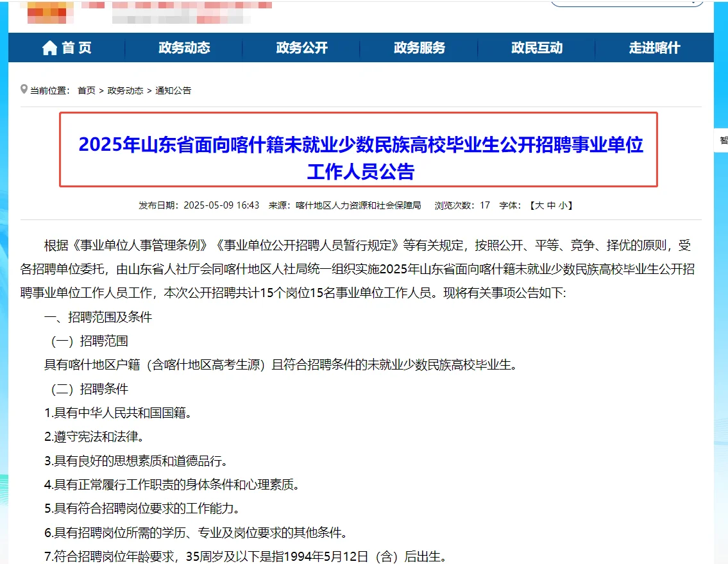The image size is (728, 564).
Task: Click the line 7.符合招聘岗位年龄要求
Action: tap(245, 556)
